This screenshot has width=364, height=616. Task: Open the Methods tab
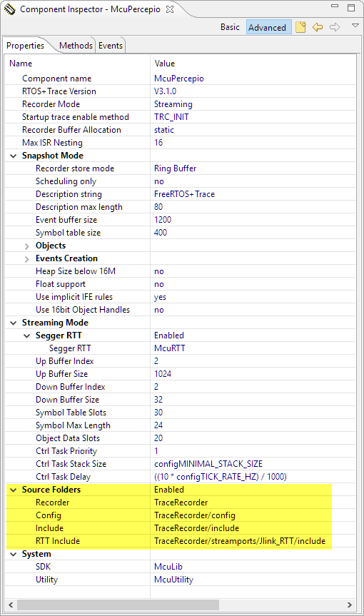coord(76,46)
